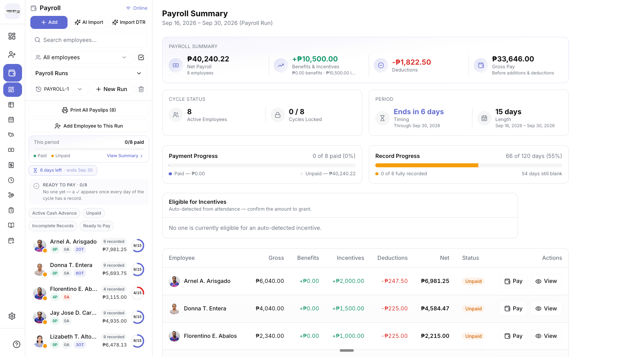
Task: Click the Payment Progress bar
Action: click(262, 165)
